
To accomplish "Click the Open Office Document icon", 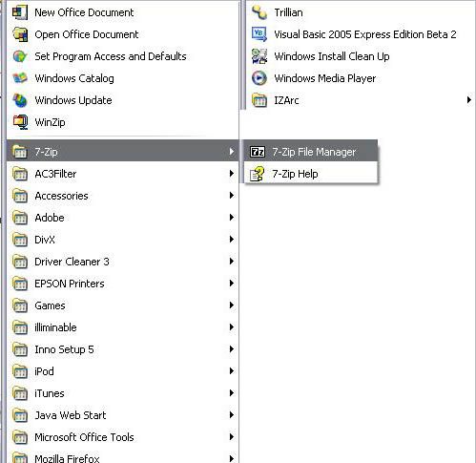I will click(x=20, y=34).
